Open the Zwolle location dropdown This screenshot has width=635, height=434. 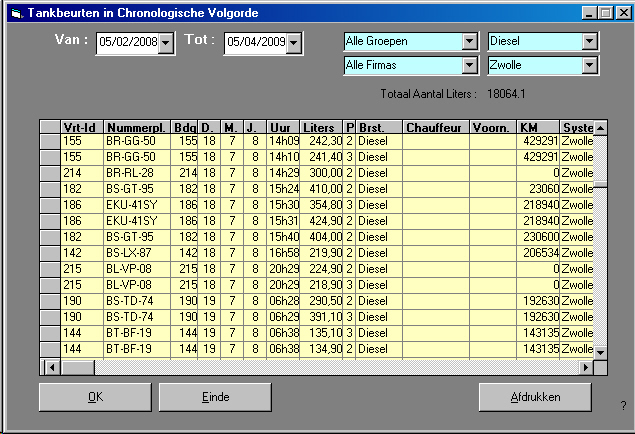(x=589, y=66)
